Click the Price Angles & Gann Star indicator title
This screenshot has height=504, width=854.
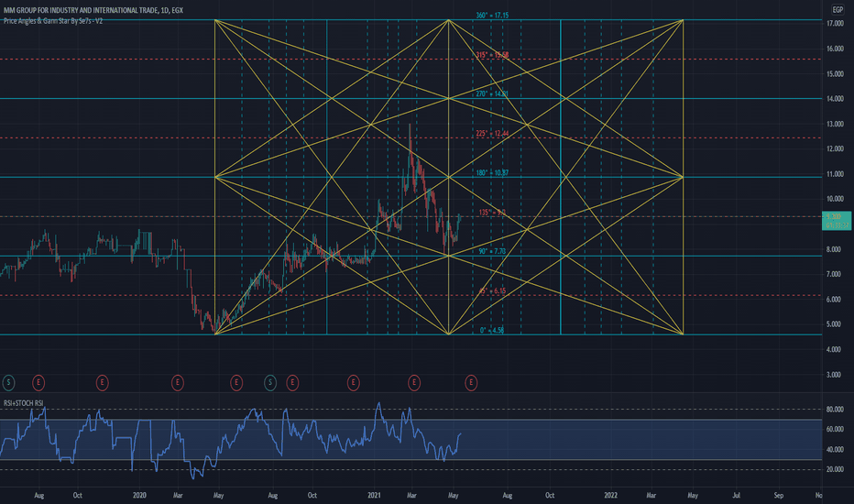point(53,21)
